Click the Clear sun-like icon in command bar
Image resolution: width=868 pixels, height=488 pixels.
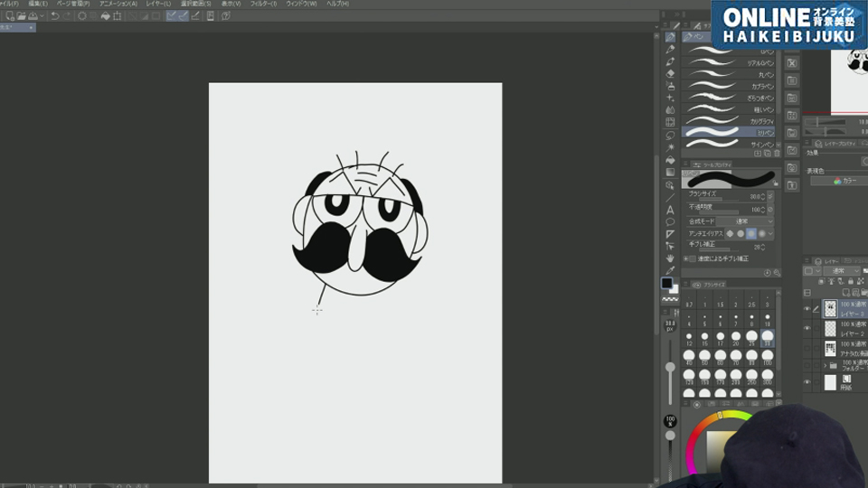[82, 16]
